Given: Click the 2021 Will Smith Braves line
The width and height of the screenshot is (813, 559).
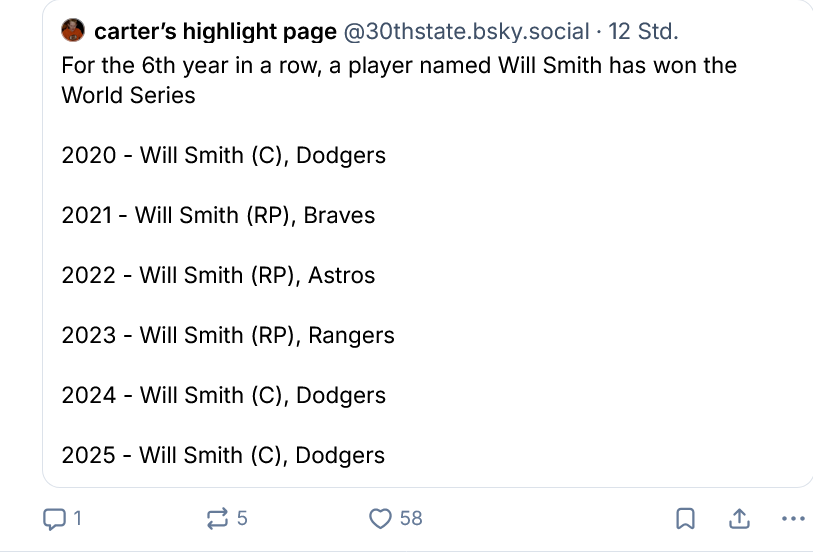Looking at the screenshot, I should pos(218,215).
